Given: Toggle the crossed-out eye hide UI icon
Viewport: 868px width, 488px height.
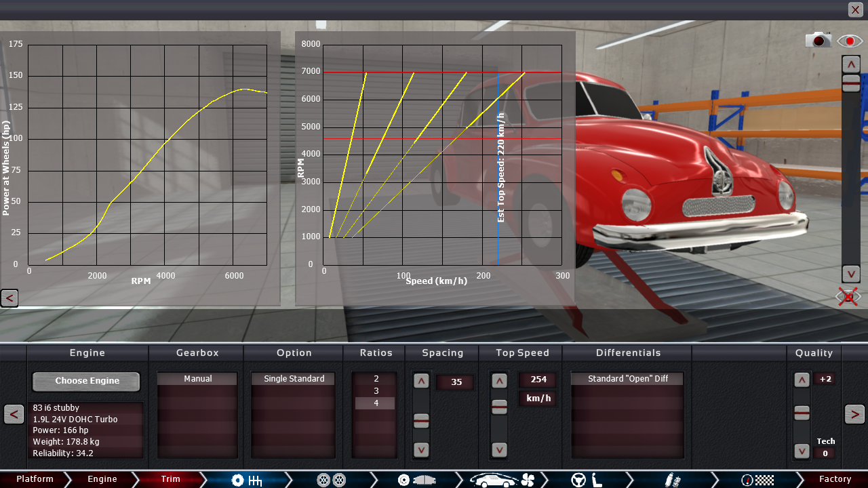Looking at the screenshot, I should pyautogui.click(x=848, y=296).
